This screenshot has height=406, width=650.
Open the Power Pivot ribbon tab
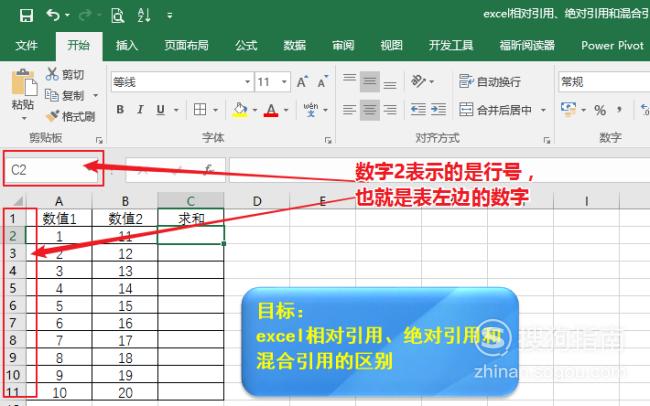coord(612,45)
